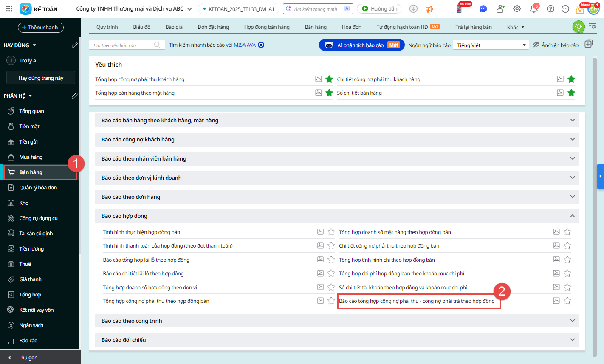Open the notifications bell icon
This screenshot has height=364, width=604.
point(533,9)
